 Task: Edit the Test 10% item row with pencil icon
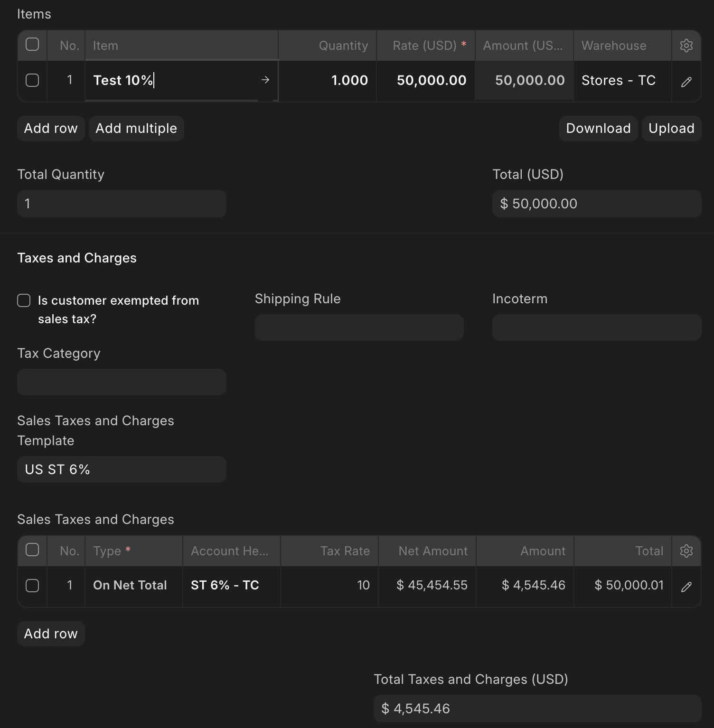pos(686,82)
